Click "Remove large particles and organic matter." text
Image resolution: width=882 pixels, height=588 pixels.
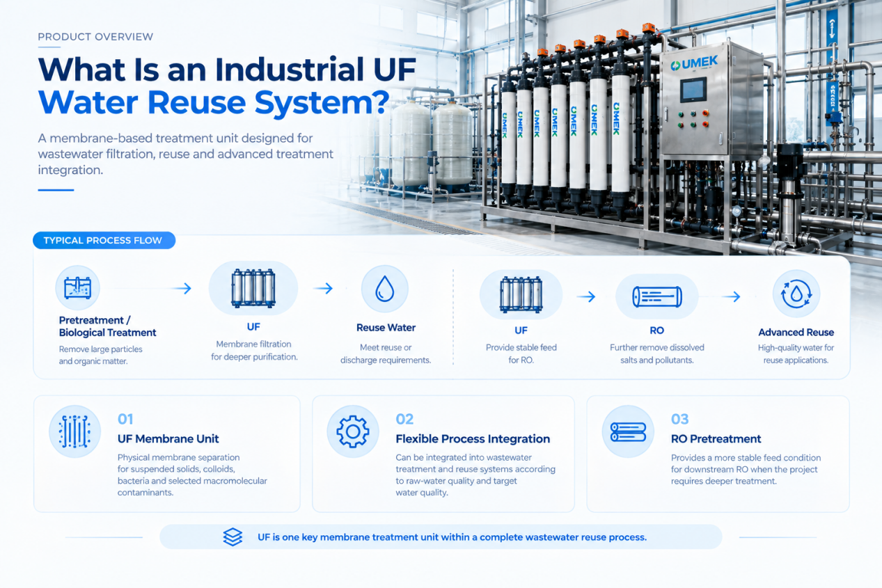101,355
